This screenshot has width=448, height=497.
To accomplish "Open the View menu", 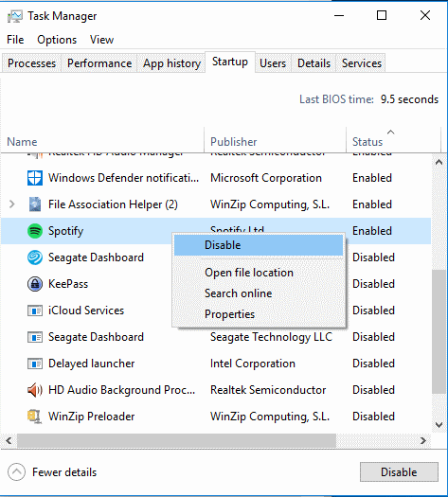I will pos(101,40).
